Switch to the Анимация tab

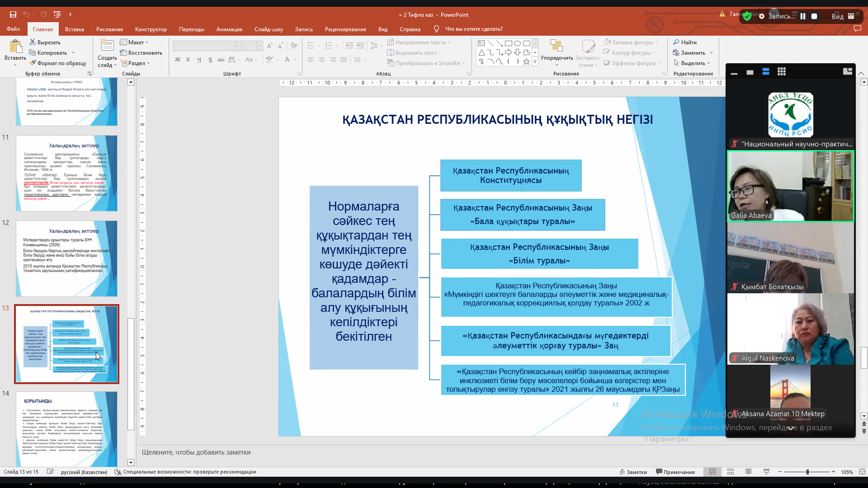229,29
